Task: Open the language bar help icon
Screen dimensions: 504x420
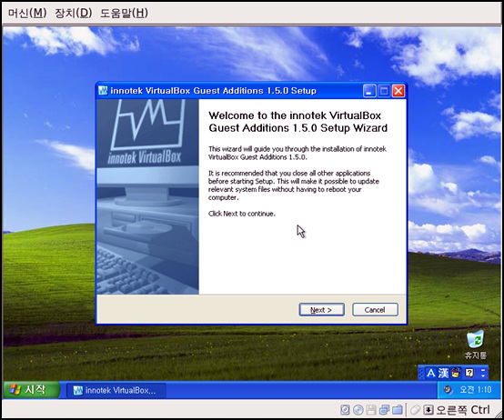Action: (x=469, y=373)
